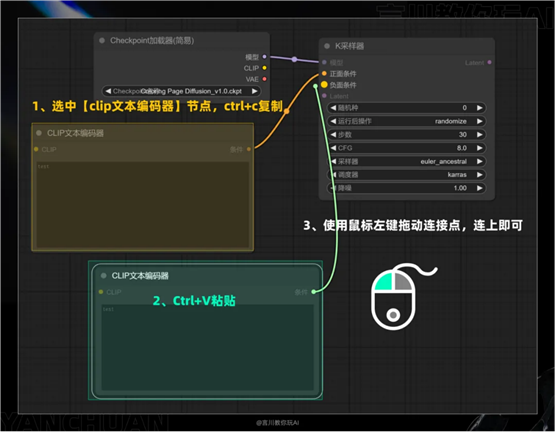Increase 步数 value with right arrow
This screenshot has height=432, width=555.
(x=480, y=135)
